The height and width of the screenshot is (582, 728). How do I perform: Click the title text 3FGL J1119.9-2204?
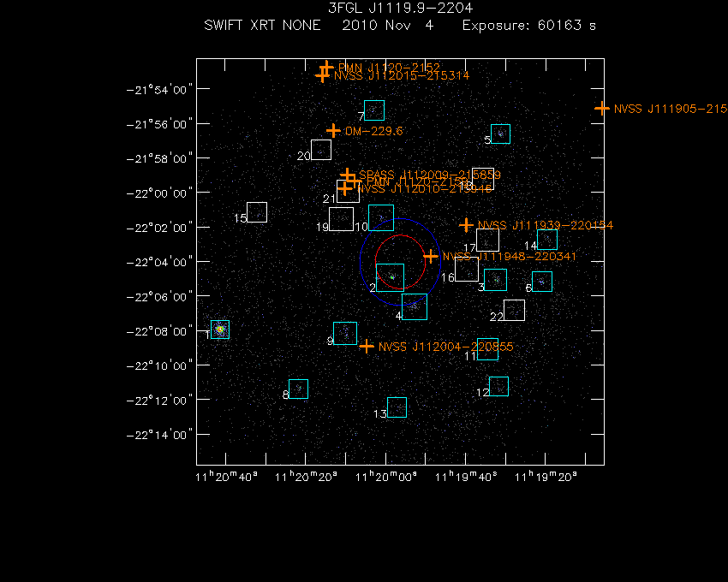point(400,8)
